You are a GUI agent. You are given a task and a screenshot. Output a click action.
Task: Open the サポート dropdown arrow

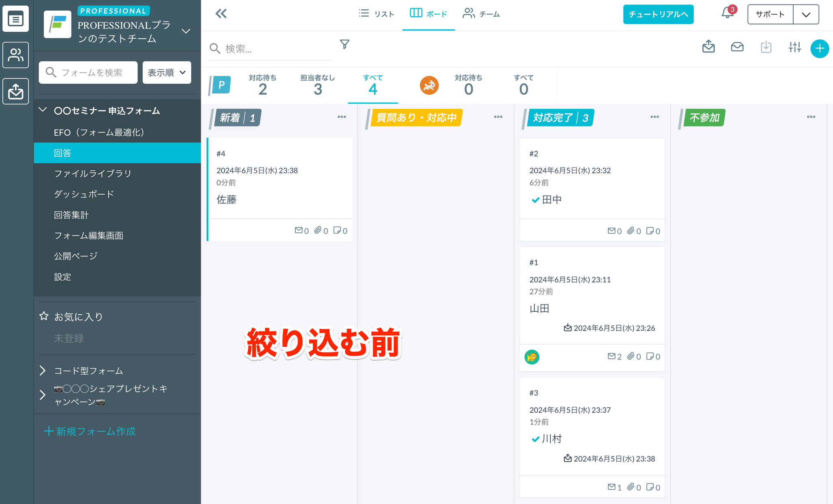pos(806,15)
